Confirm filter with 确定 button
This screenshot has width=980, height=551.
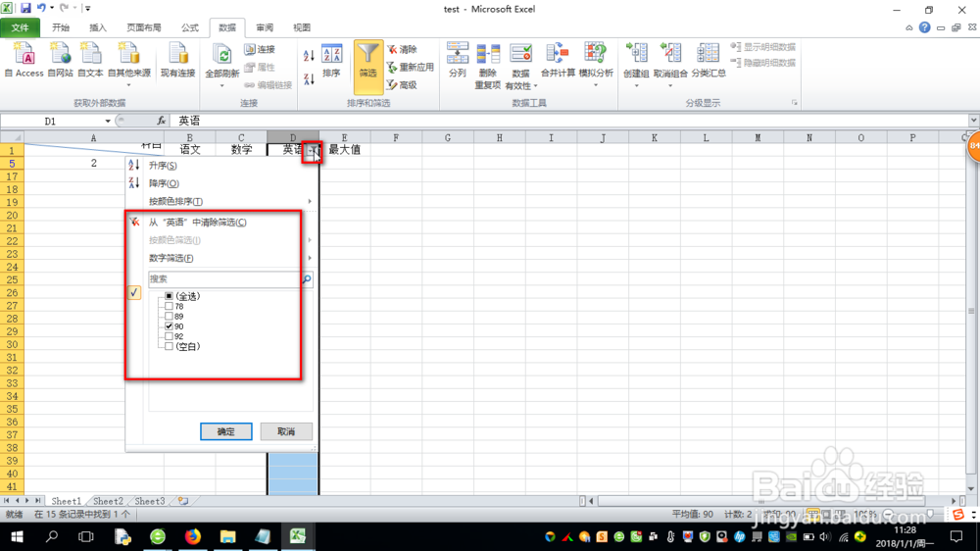tap(226, 431)
